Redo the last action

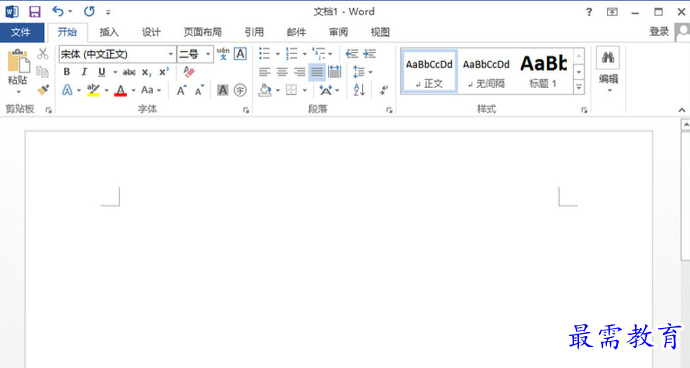point(89,11)
